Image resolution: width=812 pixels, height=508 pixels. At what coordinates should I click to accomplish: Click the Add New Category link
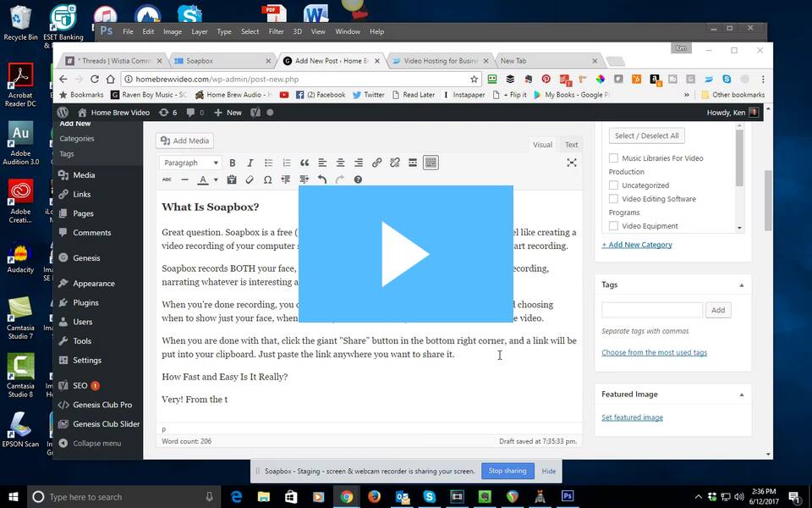click(637, 245)
